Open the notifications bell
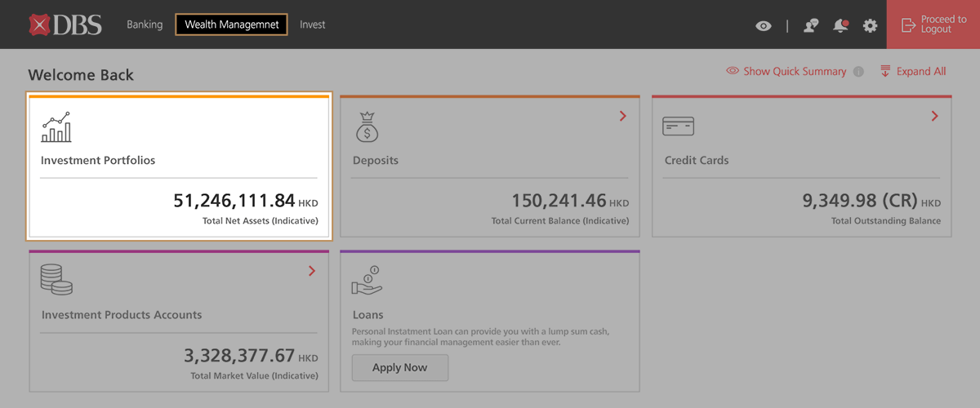Viewport: 980px width, 408px height. pyautogui.click(x=840, y=25)
